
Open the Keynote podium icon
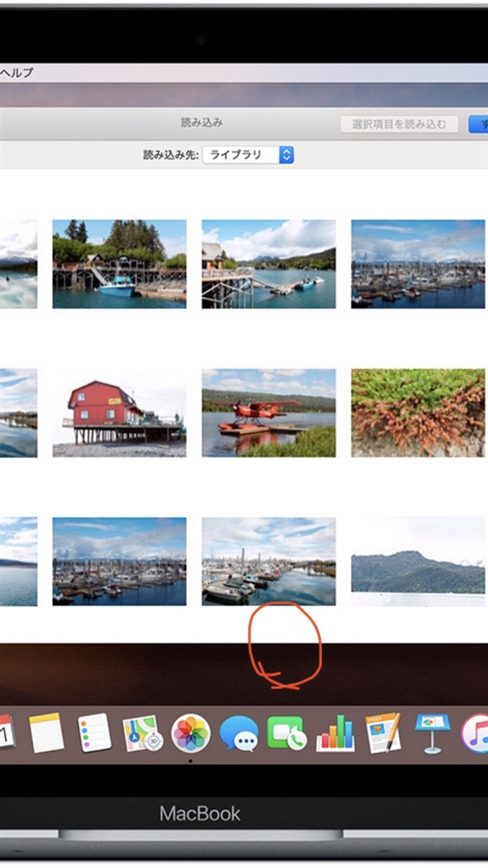click(432, 733)
